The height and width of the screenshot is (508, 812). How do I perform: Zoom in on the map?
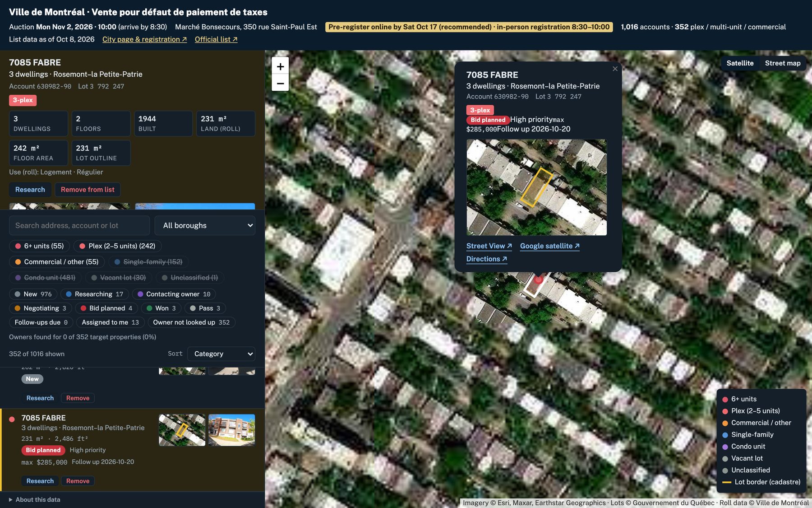tap(280, 66)
